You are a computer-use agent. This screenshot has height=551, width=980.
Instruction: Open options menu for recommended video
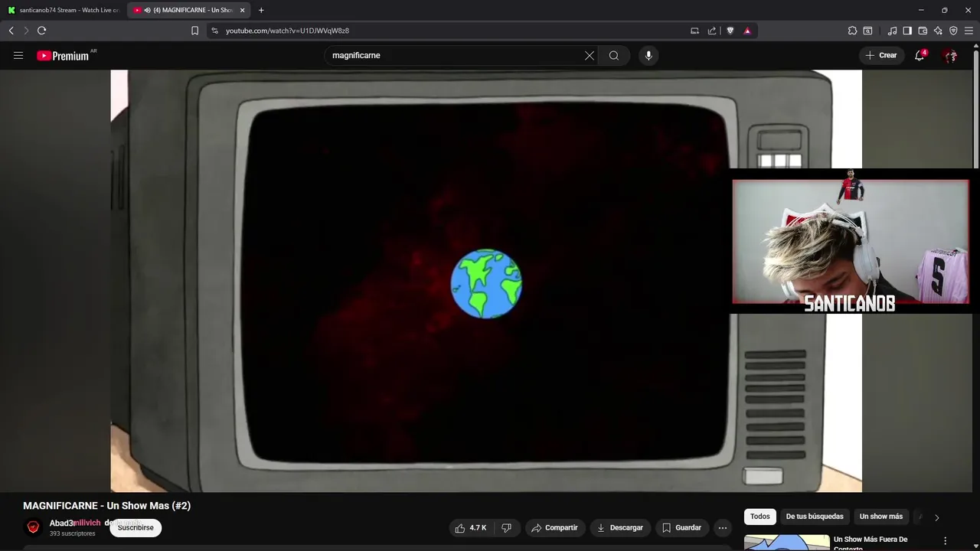click(945, 540)
